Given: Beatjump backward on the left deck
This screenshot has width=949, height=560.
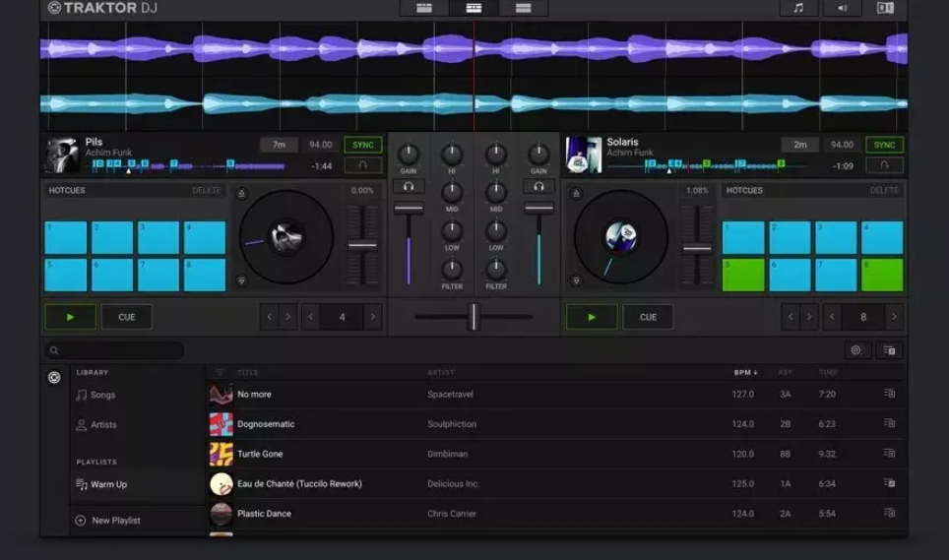Looking at the screenshot, I should click(x=270, y=317).
